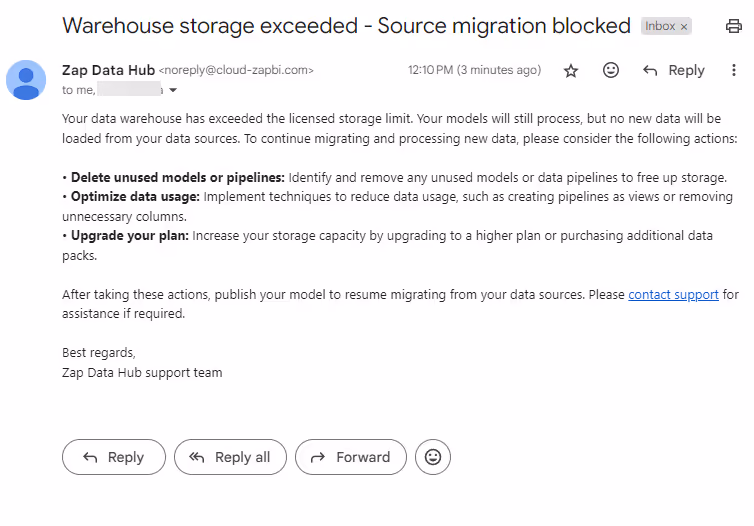Click the Zap Data Hub sender name

pyautogui.click(x=108, y=70)
